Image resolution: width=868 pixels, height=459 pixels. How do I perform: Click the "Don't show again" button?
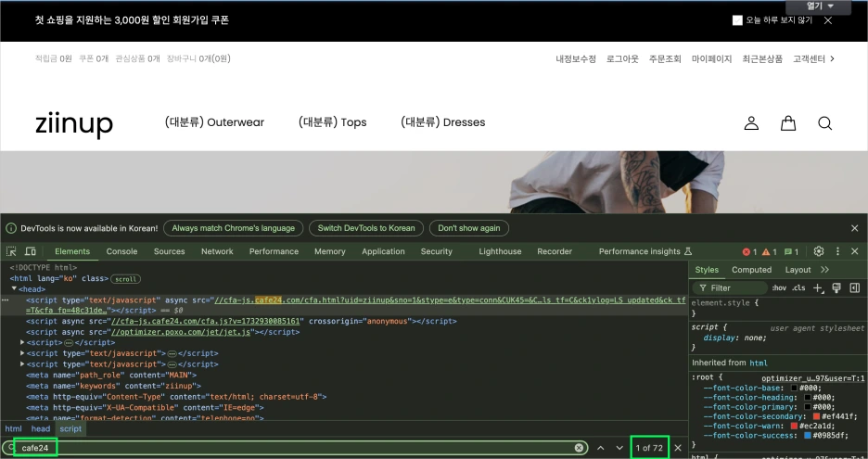click(x=469, y=228)
